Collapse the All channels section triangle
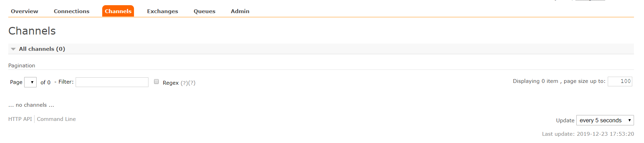 (x=13, y=49)
